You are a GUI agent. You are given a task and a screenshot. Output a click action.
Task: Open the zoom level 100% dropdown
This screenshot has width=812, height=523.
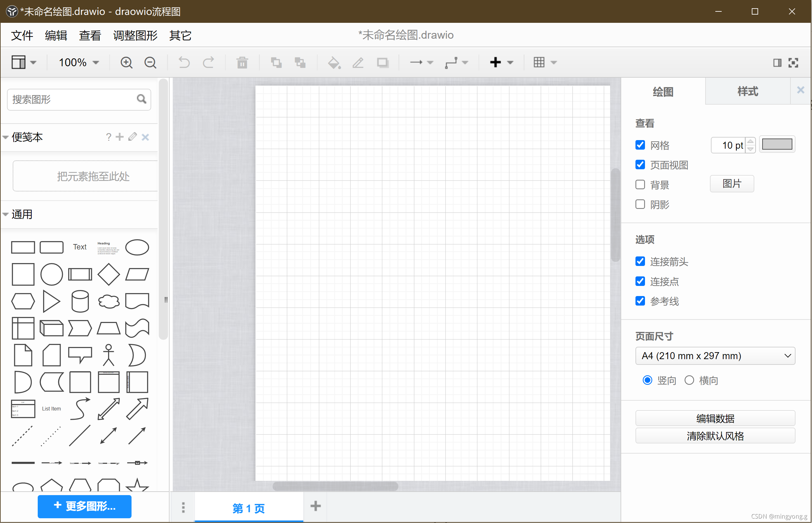(x=78, y=62)
